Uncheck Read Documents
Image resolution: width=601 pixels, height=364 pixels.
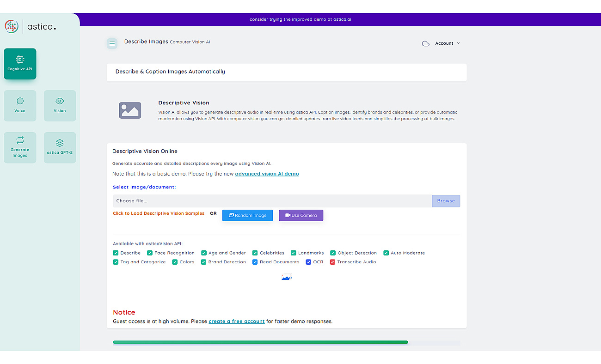point(255,262)
